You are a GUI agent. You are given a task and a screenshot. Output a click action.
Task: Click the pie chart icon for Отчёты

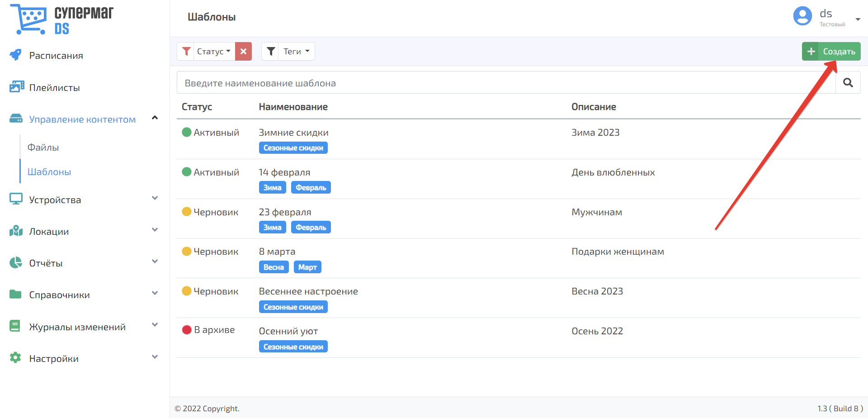pyautogui.click(x=16, y=262)
